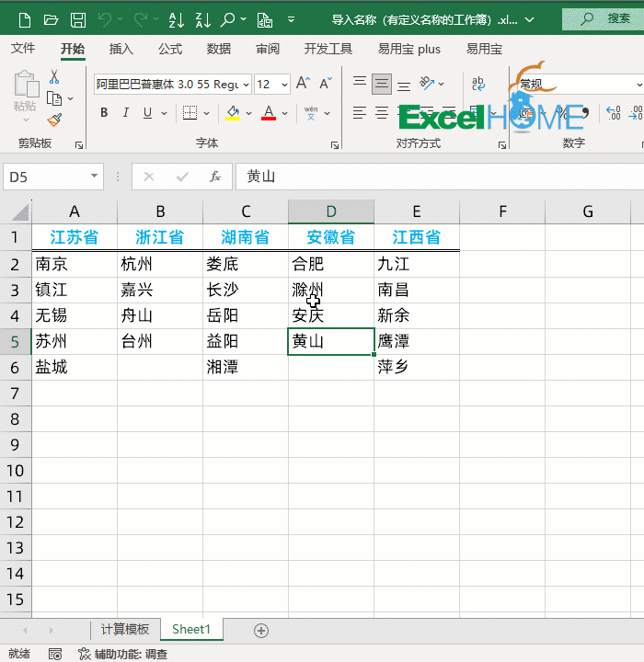Click the magnifier find icon in quick access
Viewport: 644px width, 662px height.
(x=228, y=19)
